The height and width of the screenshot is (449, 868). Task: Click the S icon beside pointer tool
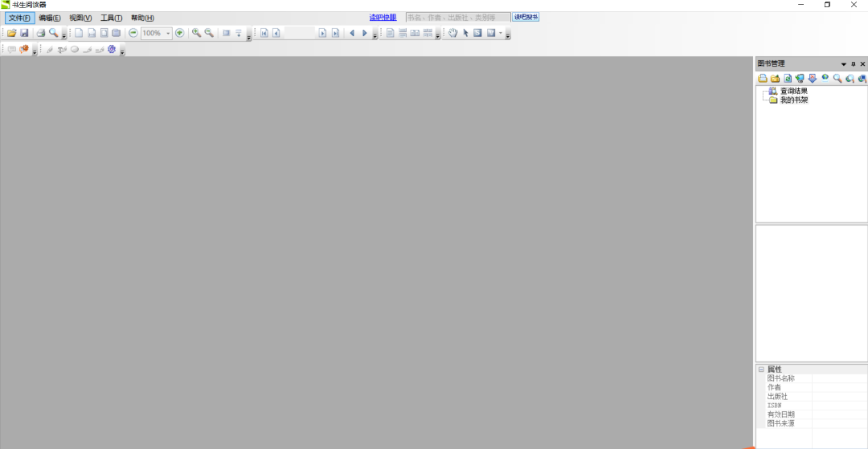click(477, 33)
